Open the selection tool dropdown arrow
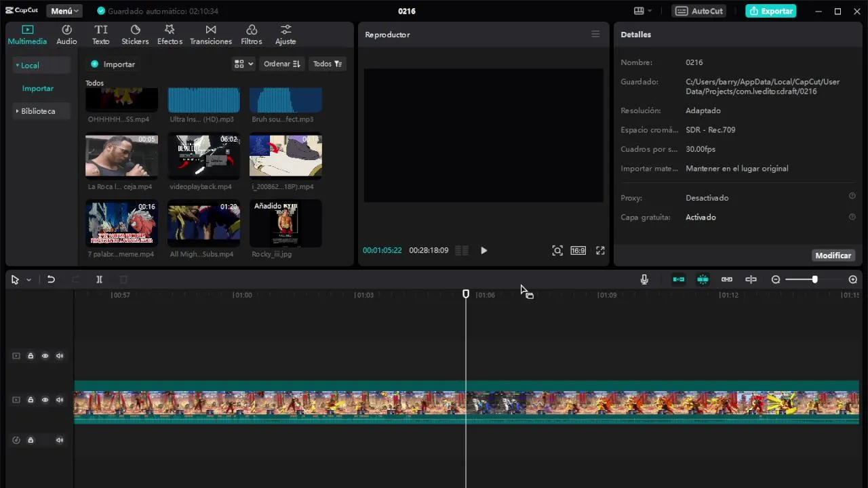The height and width of the screenshot is (488, 868). (28, 280)
